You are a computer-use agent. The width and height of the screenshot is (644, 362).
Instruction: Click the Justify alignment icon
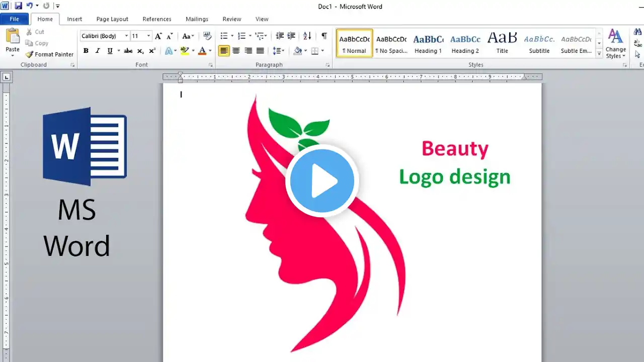click(260, 51)
